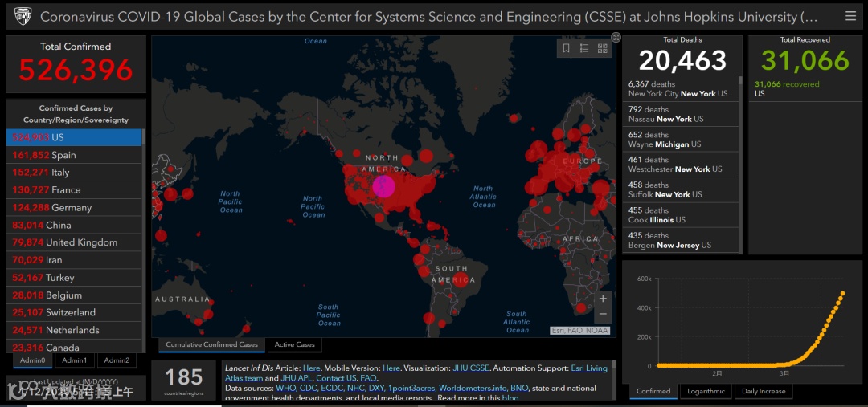The width and height of the screenshot is (868, 407).
Task: Zoom in the map with plus button
Action: [x=603, y=299]
